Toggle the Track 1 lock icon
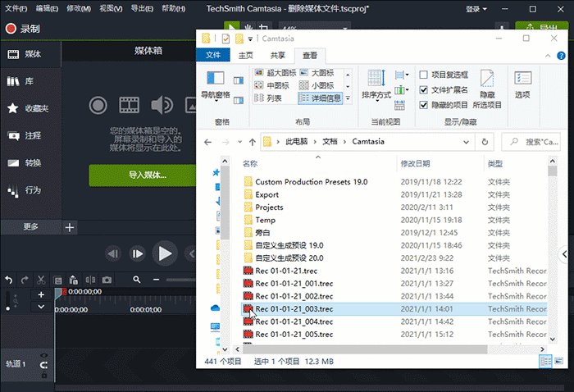Screen dimensions: 574x392 44,375
